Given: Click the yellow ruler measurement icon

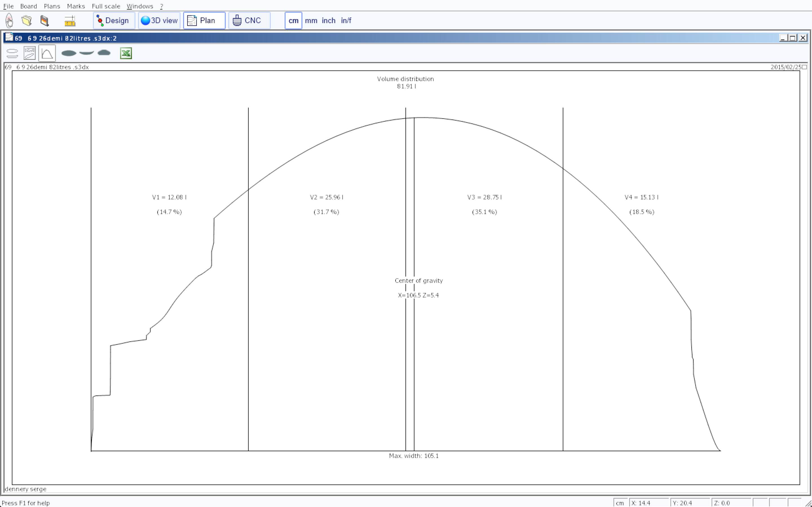Looking at the screenshot, I should (70, 21).
